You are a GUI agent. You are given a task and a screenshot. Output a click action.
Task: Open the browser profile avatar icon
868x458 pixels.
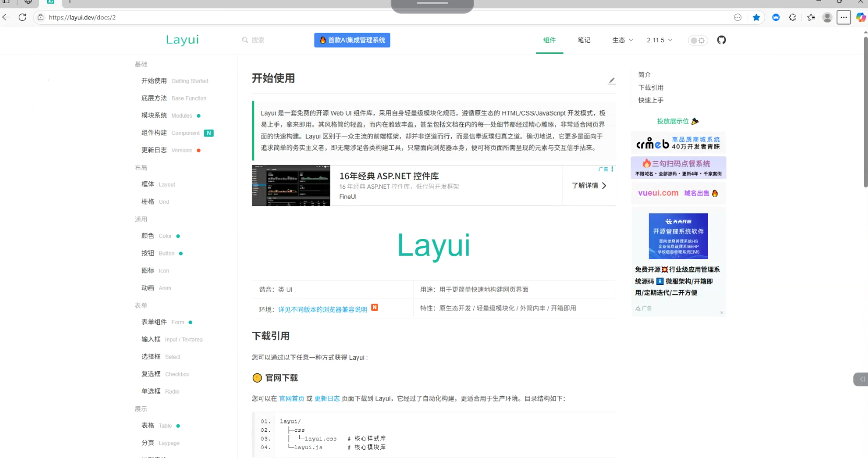[x=827, y=17]
